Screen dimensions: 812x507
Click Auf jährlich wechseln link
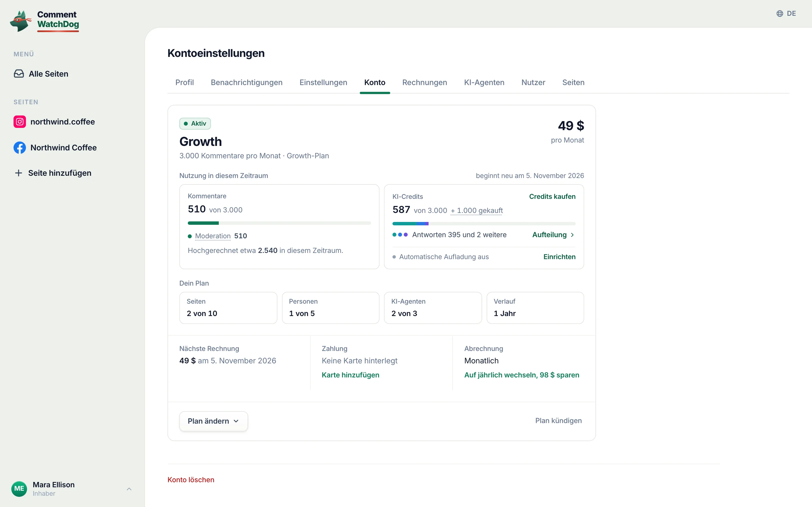point(521,375)
